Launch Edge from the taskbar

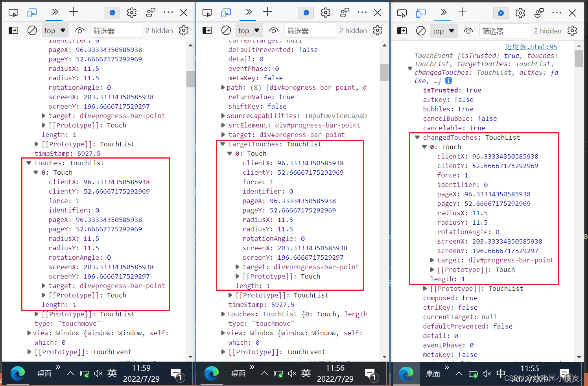point(17,373)
